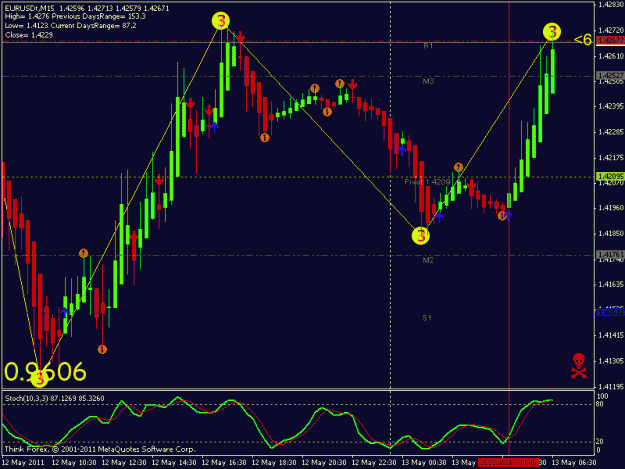Click the 12 May 14:30 time label
Screen dimensions: 625x469
click(x=174, y=463)
